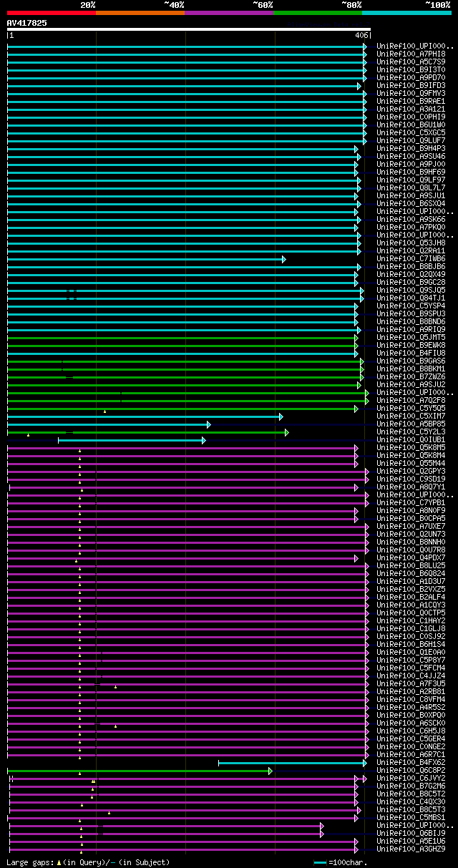Screen dimensions: 458x868
Task: Select the UniRef100_C0SJ92 label
Action: (411, 636)
